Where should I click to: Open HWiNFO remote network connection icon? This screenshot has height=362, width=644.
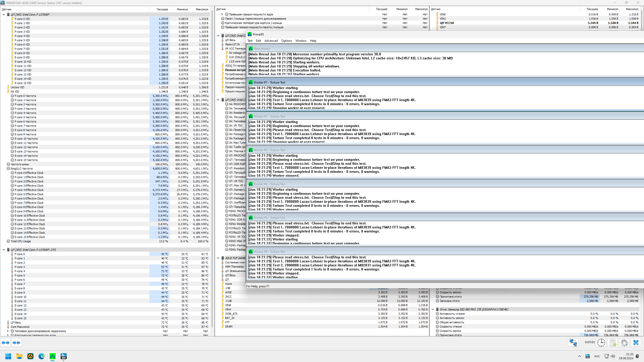573,343
